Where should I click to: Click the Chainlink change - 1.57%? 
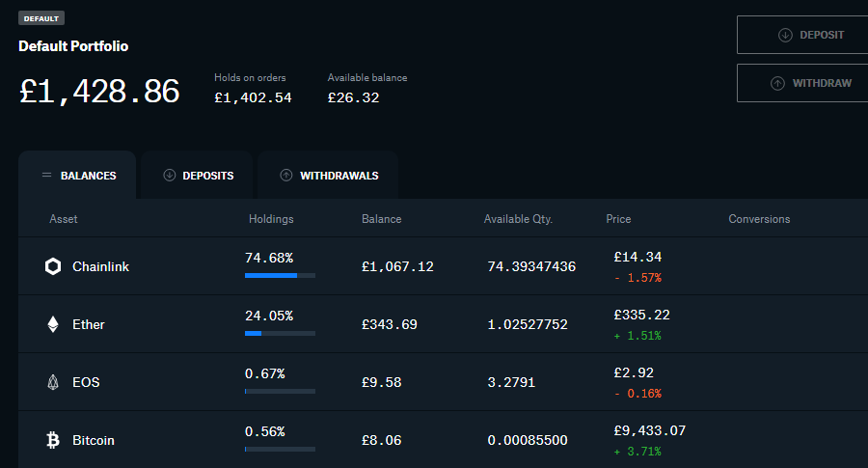coord(637,278)
